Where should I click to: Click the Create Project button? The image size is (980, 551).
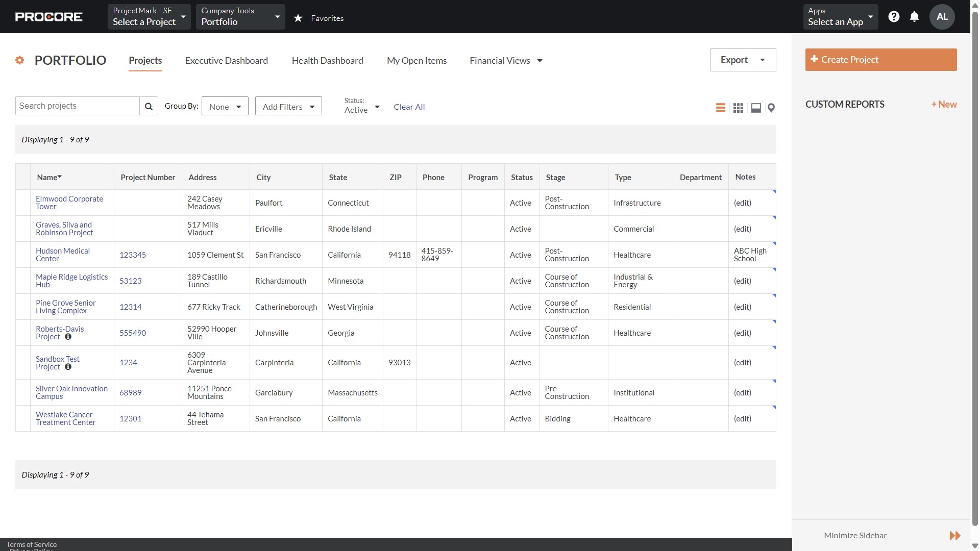880,60
